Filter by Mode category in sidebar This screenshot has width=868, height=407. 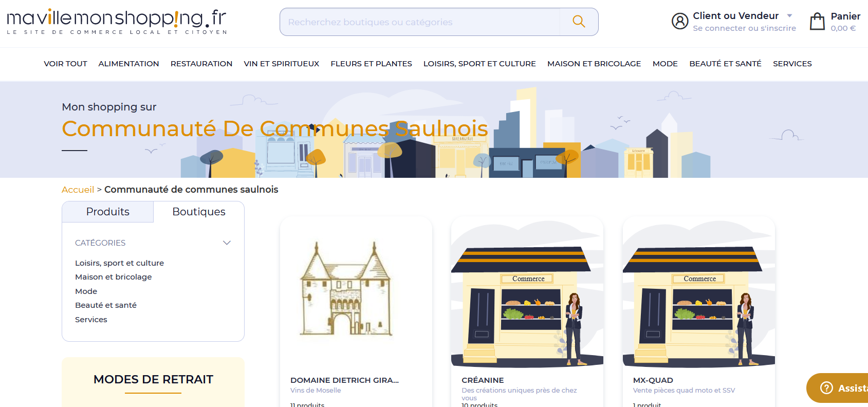[86, 291]
